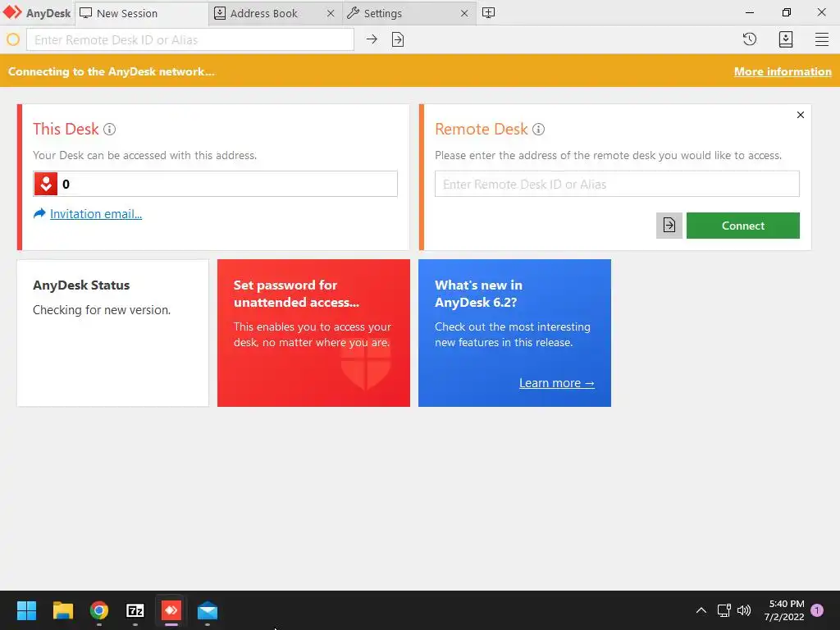The image size is (840, 630).
Task: Switch to the New Session tab
Action: 141,13
